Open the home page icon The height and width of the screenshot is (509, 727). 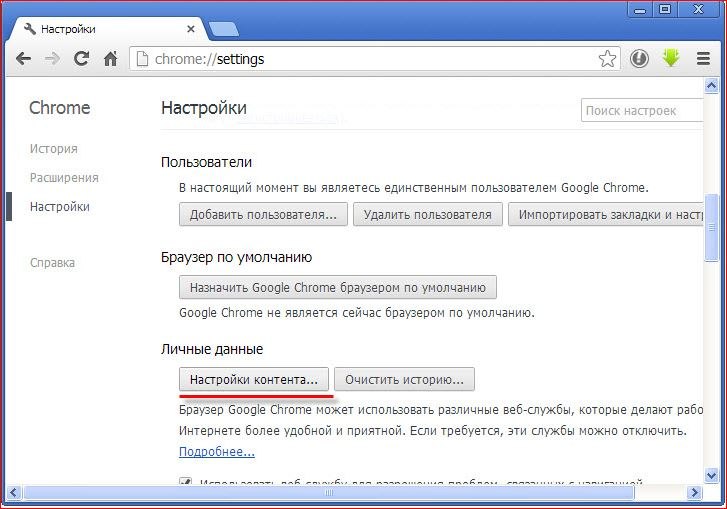click(110, 58)
